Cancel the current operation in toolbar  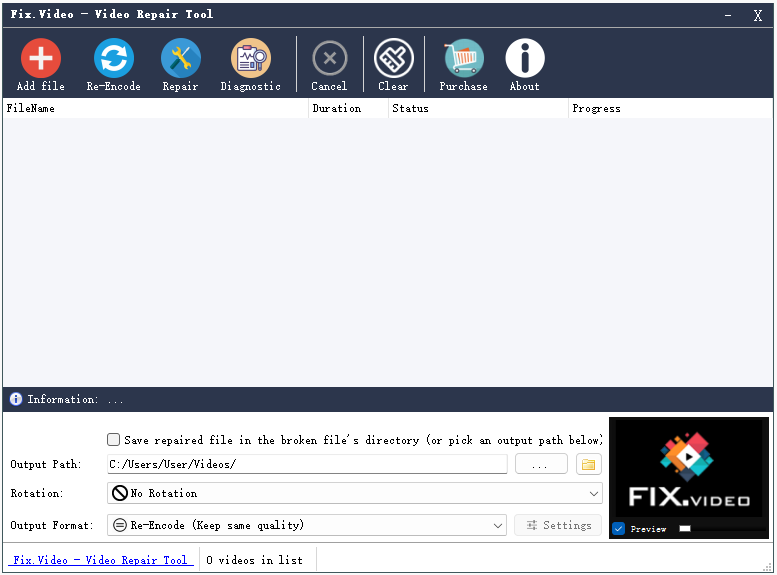tap(330, 58)
